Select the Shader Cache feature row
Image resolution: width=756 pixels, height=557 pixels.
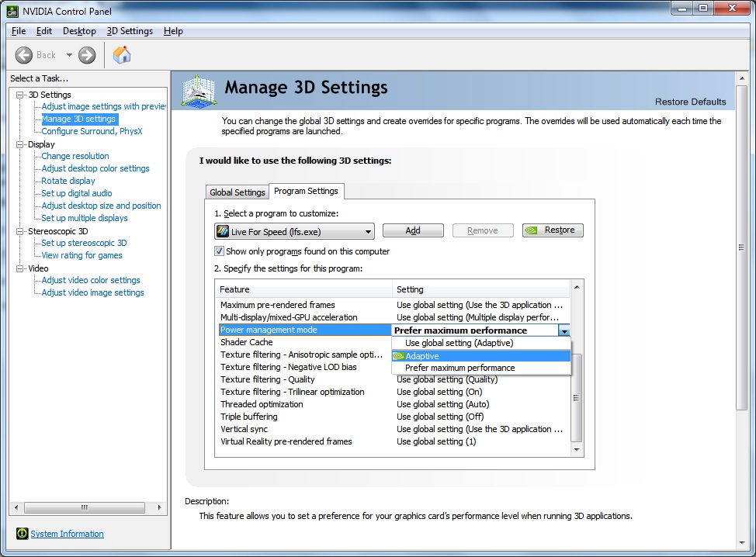coord(304,342)
